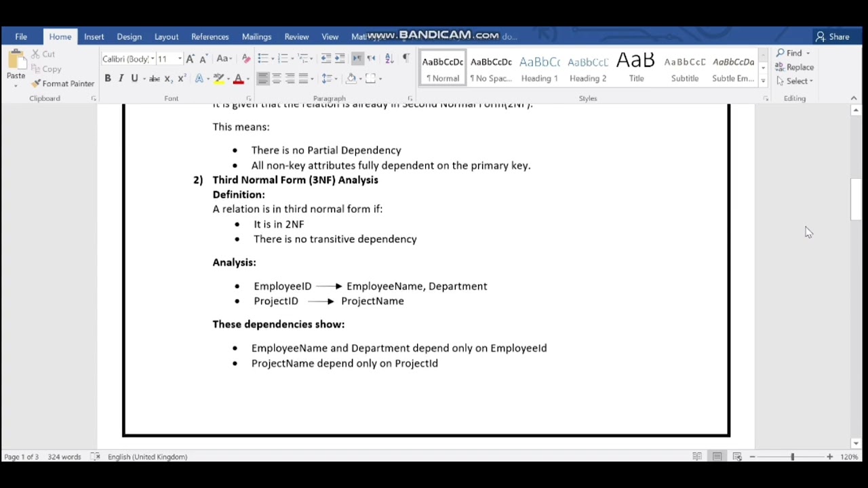
Task: Switch to the References tab
Action: [x=210, y=37]
